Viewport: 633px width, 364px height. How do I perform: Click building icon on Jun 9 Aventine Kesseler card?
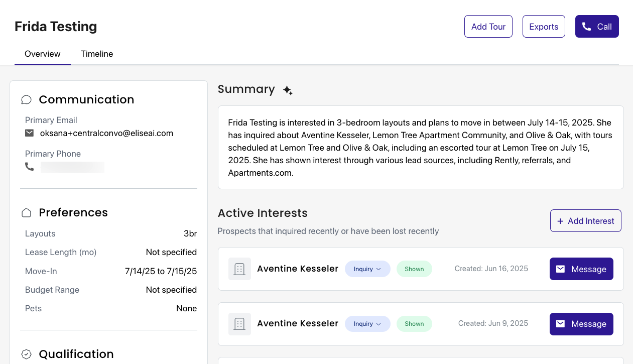[x=239, y=324]
